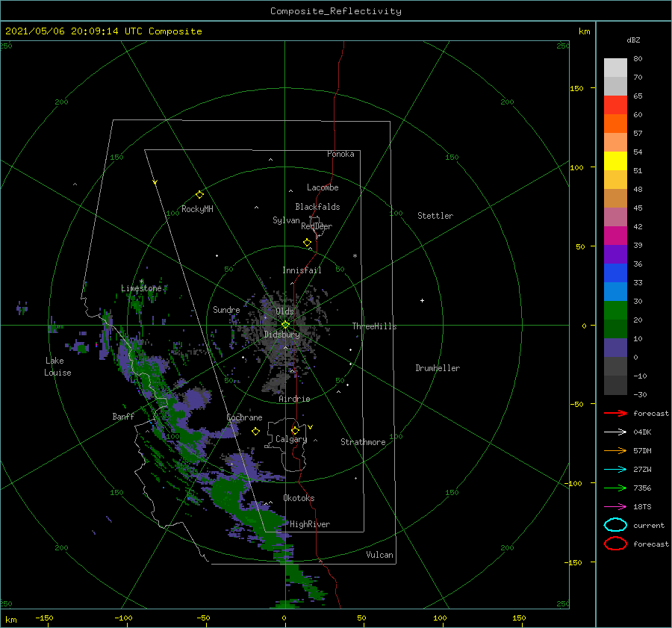Click the Strathmore city label
672x628 pixels.
[363, 442]
